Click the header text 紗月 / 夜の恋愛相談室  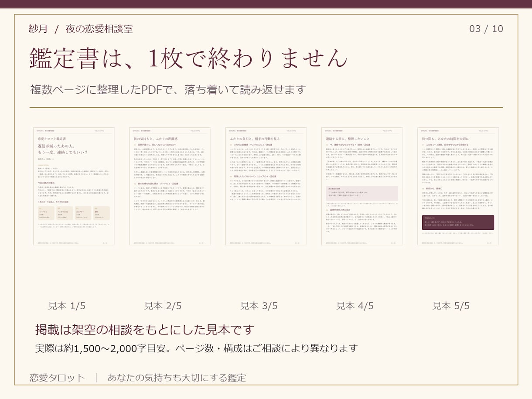[x=81, y=29]
